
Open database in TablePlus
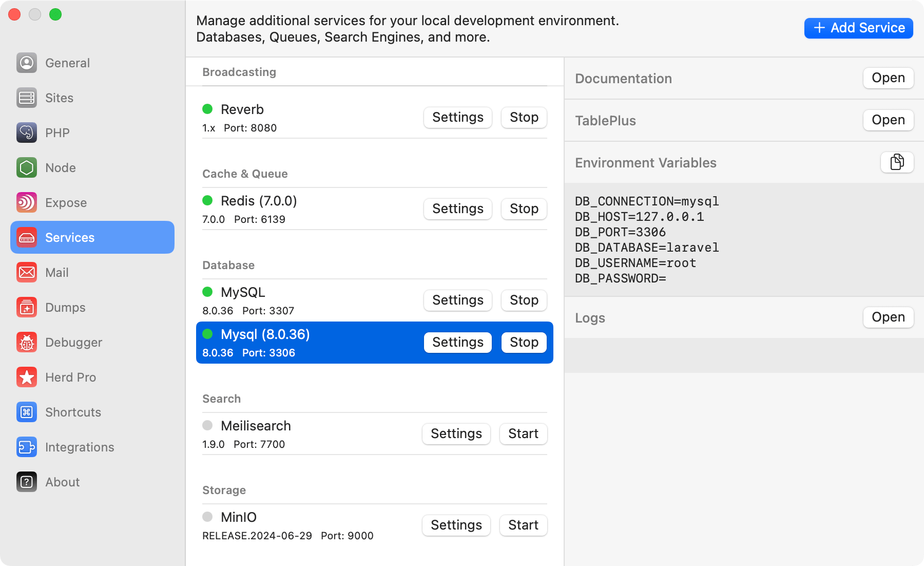coord(888,120)
